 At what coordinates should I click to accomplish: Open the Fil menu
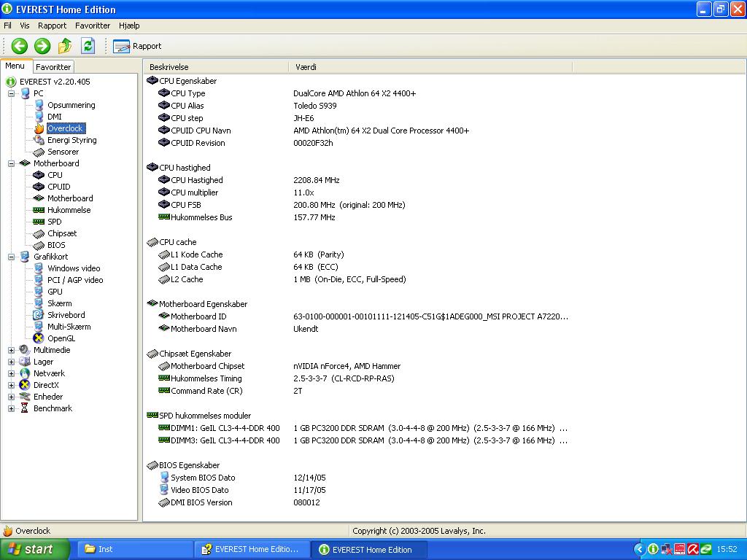[7, 26]
